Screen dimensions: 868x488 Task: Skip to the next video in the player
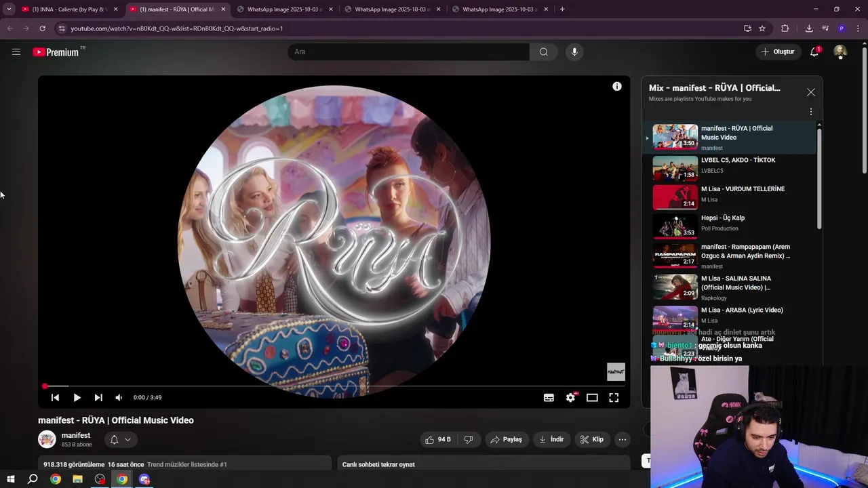tap(98, 398)
